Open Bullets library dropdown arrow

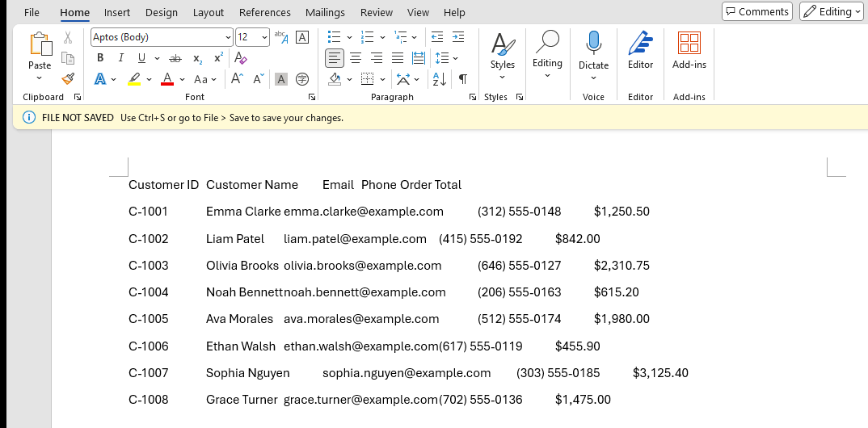[x=349, y=37]
